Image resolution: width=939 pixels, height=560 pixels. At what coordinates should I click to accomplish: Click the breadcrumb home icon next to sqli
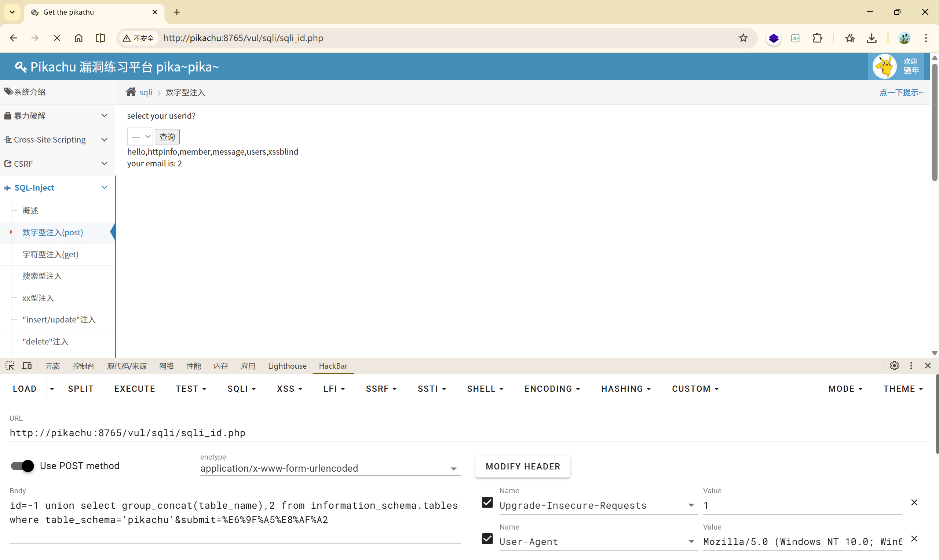(131, 92)
